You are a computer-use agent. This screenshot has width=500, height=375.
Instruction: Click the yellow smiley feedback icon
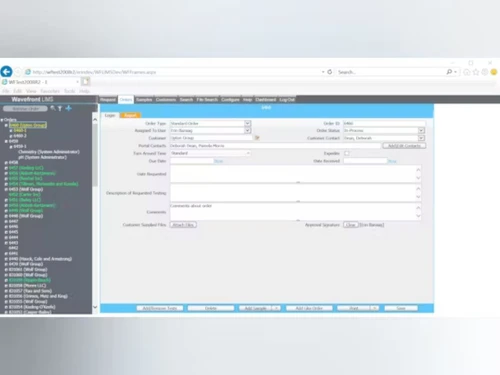point(494,72)
